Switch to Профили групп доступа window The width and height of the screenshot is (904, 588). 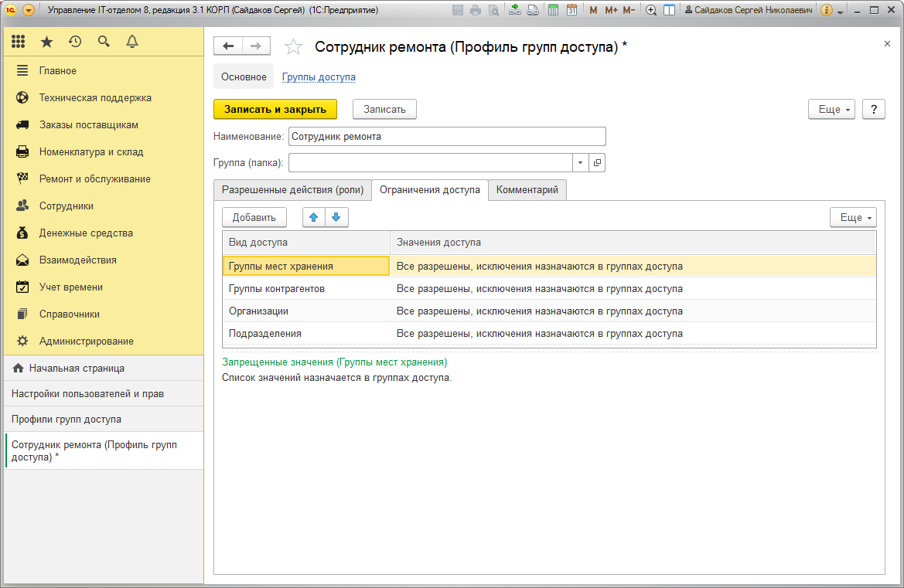pos(104,420)
